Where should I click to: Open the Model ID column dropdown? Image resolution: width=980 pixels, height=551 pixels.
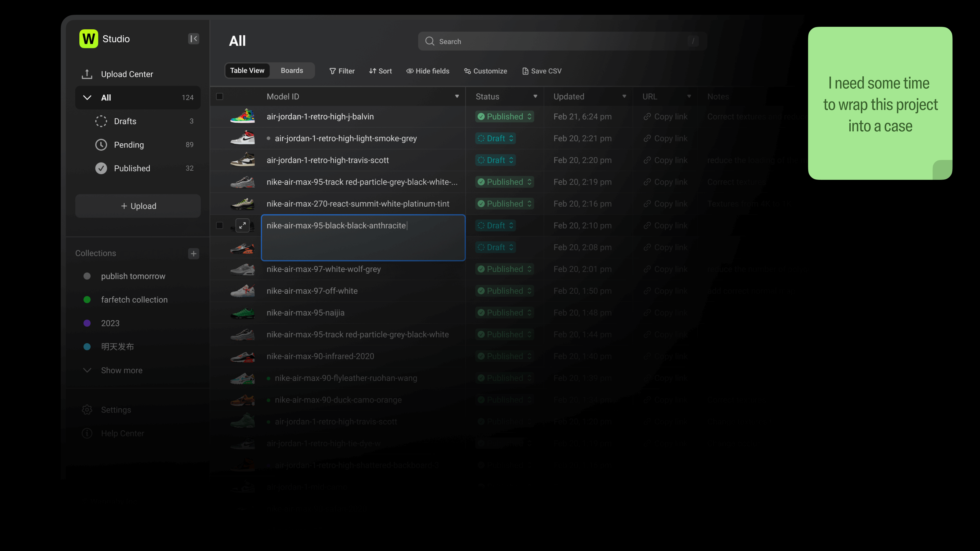click(457, 97)
